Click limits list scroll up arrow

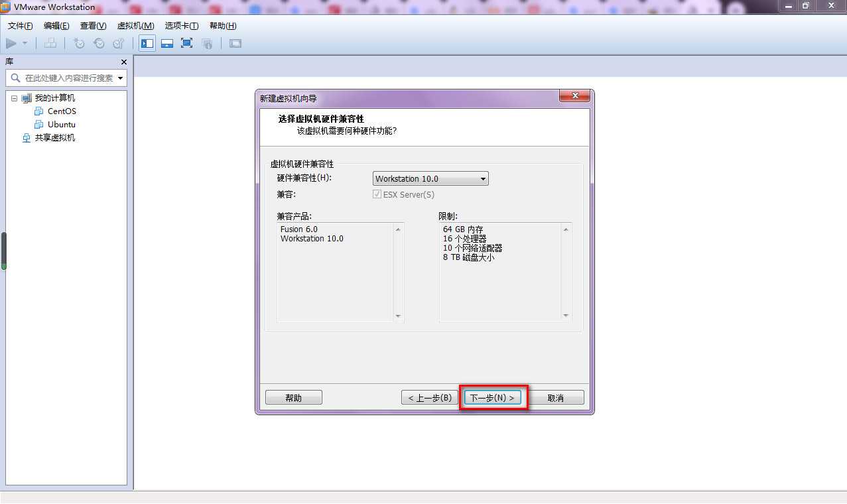coord(566,229)
